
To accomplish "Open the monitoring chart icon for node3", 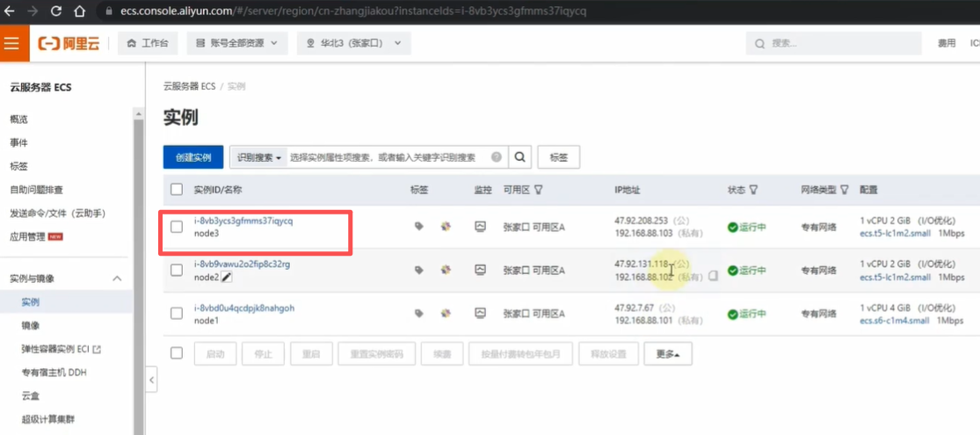I will [x=480, y=226].
